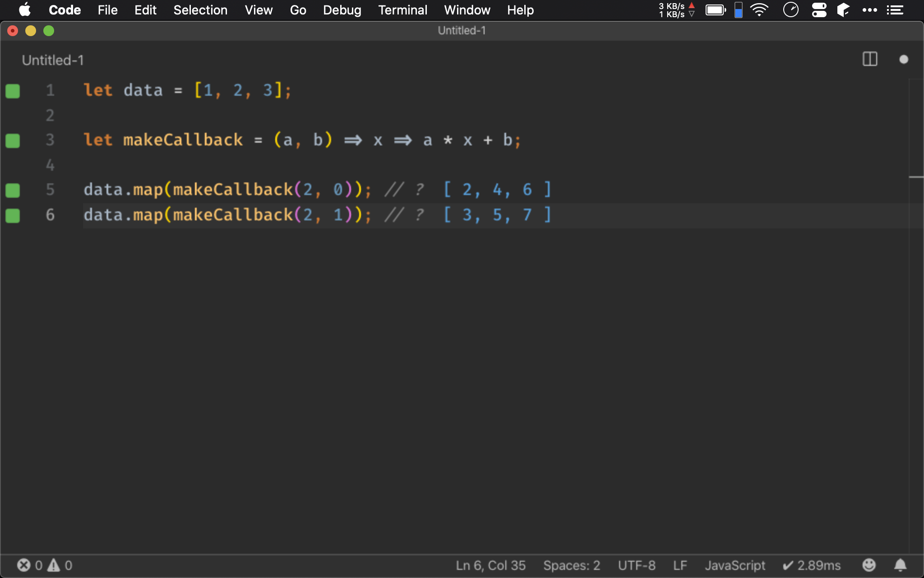Click the smiley feedback icon
Image resolution: width=924 pixels, height=578 pixels.
tap(869, 565)
